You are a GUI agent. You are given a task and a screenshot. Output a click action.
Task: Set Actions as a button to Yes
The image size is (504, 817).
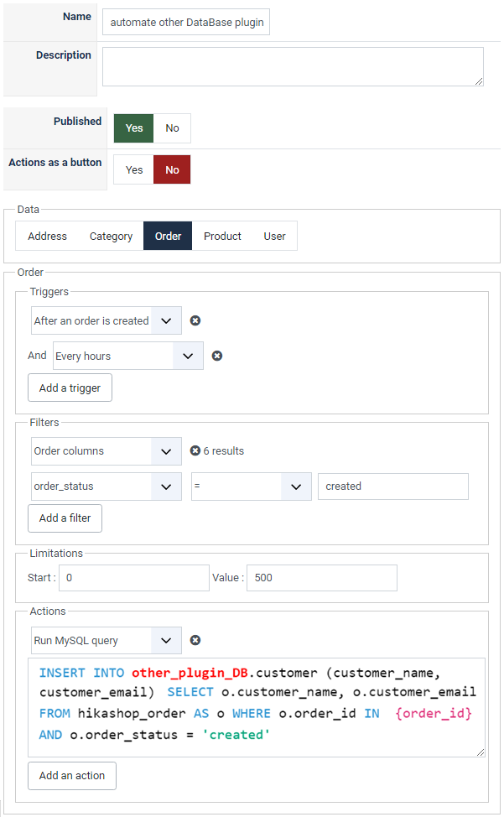pos(134,170)
